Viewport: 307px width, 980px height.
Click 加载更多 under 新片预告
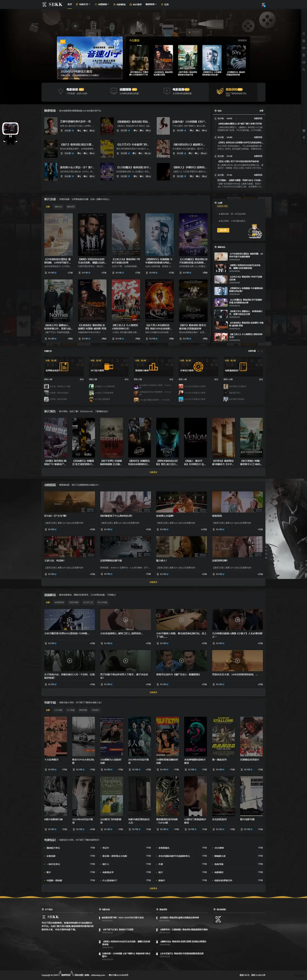pyautogui.click(x=153, y=472)
